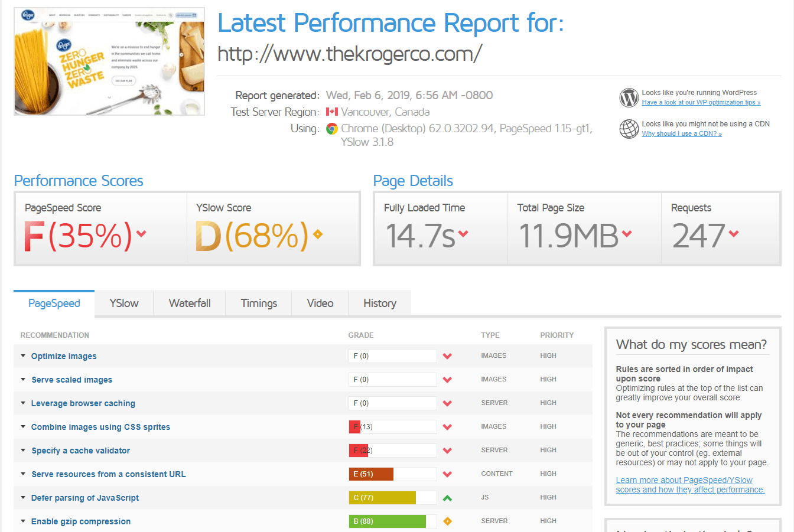Image resolution: width=794 pixels, height=532 pixels.
Task: Click the Serve scaled images F (0) grade bar
Action: 393,380
